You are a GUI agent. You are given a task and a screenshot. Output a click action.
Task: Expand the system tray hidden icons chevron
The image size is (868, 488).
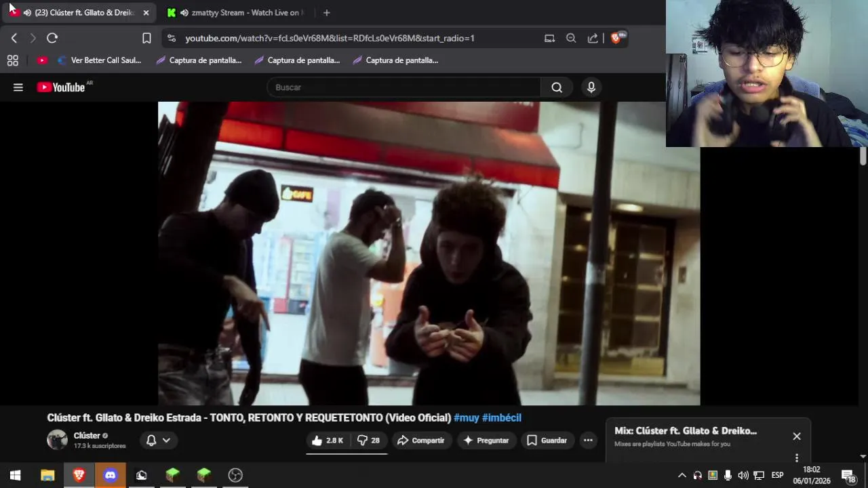coord(682,475)
